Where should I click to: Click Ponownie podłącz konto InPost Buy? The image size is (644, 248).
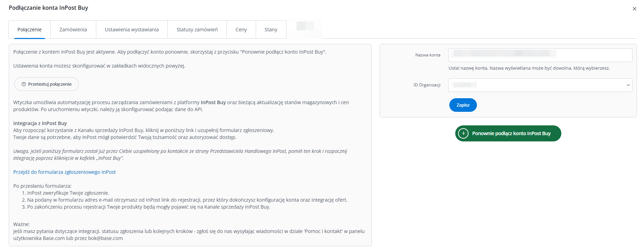click(x=511, y=133)
